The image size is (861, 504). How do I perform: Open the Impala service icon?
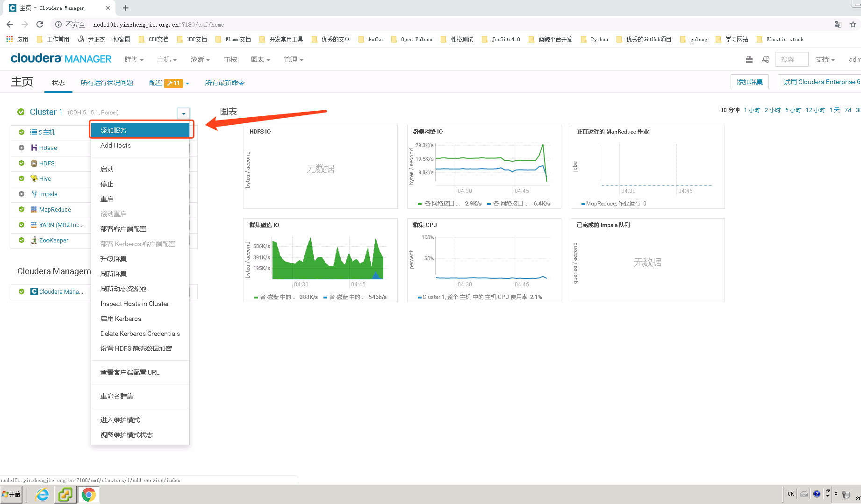click(x=34, y=194)
